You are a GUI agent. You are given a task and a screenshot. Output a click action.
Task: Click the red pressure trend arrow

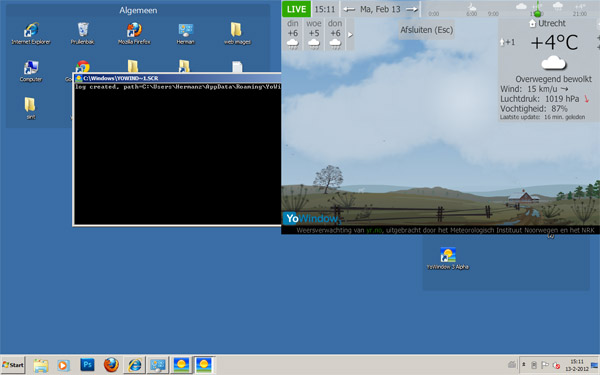pos(586,99)
